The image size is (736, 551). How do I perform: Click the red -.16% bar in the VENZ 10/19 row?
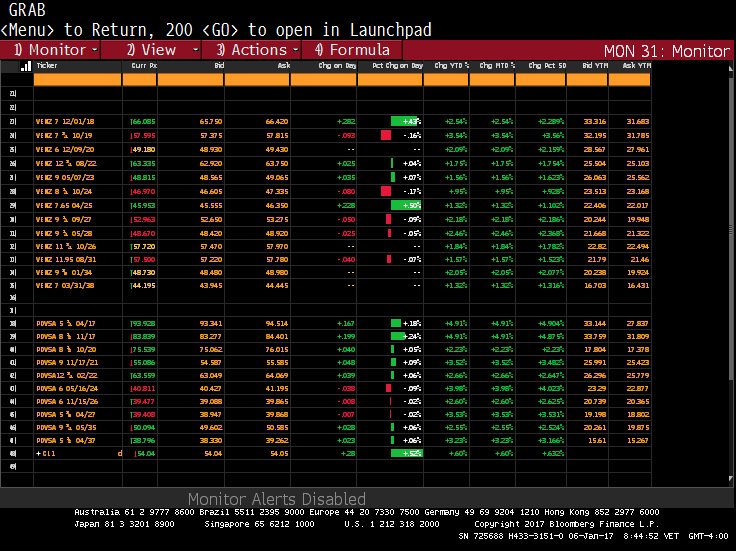[x=386, y=136]
